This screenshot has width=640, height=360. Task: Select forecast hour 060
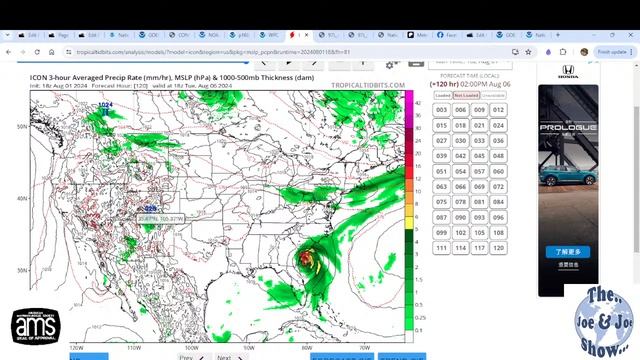click(x=498, y=171)
